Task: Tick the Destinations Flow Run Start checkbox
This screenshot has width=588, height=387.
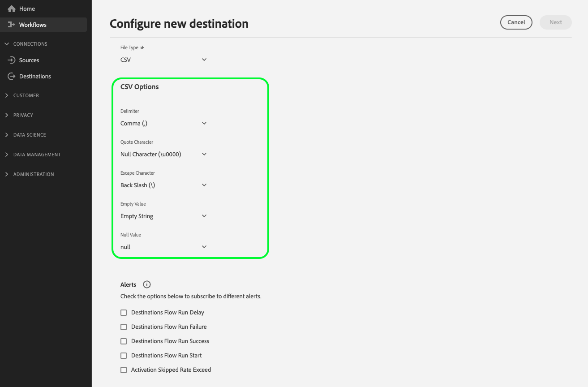Action: pyautogui.click(x=124, y=356)
